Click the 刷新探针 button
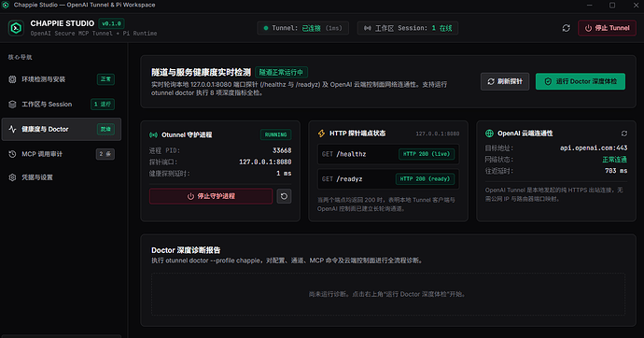The height and width of the screenshot is (338, 644). click(x=505, y=81)
